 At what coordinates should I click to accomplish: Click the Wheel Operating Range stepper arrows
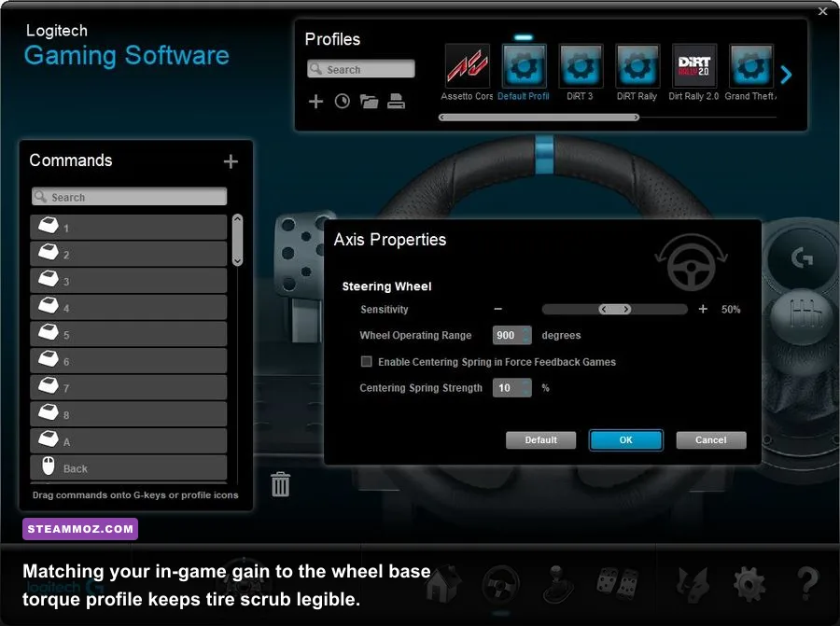pos(526,335)
